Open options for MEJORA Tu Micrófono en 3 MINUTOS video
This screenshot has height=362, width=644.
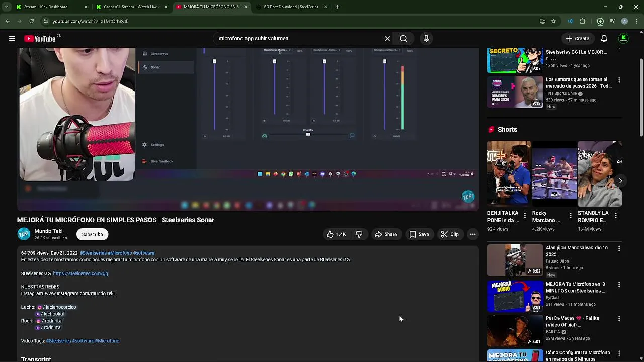pos(619,285)
